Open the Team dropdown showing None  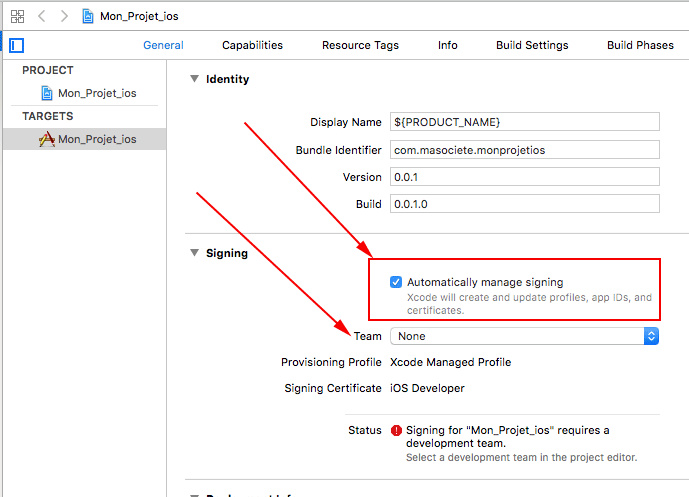[524, 336]
